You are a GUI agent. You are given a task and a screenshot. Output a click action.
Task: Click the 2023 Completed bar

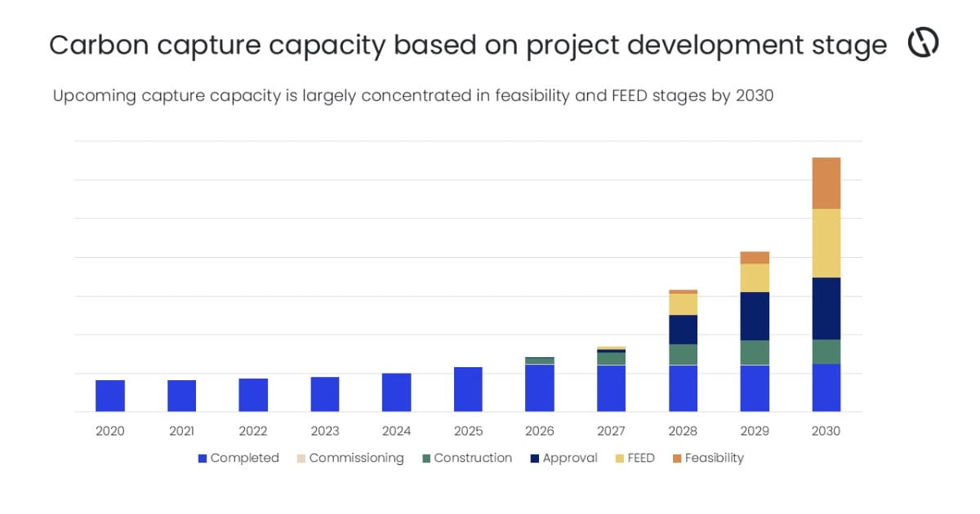pyautogui.click(x=325, y=394)
